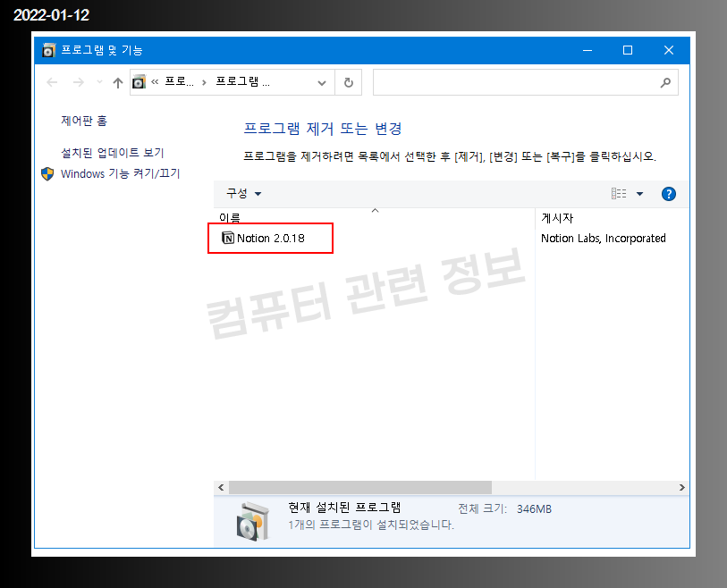The width and height of the screenshot is (727, 588).
Task: Click shield icon beside Windows 기능
Action: [47, 173]
